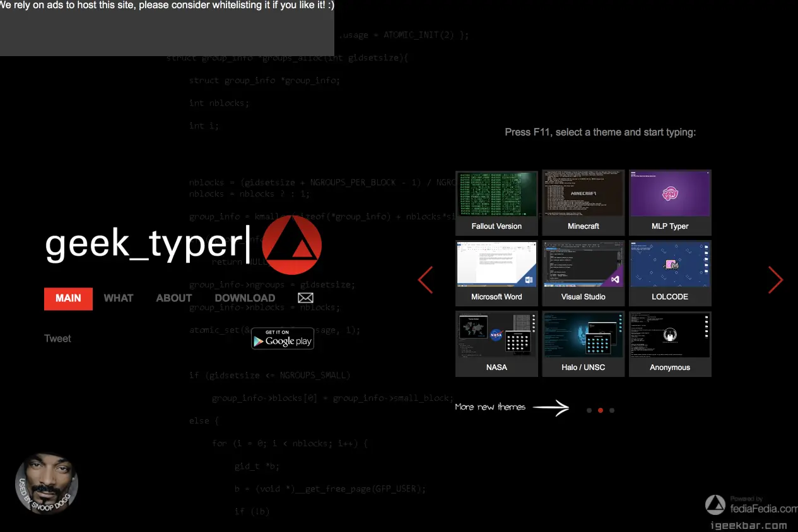Click the fediaFedia logo

[x=751, y=505]
